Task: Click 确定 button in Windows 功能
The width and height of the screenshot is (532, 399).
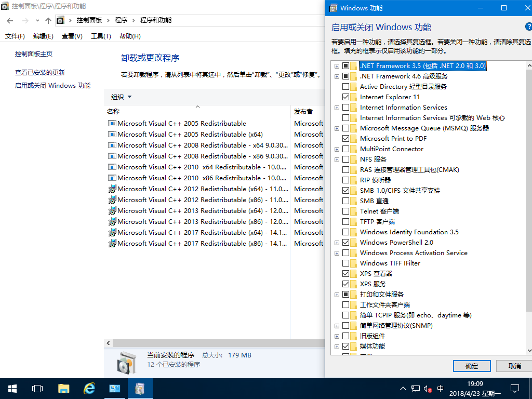Action: [472, 366]
